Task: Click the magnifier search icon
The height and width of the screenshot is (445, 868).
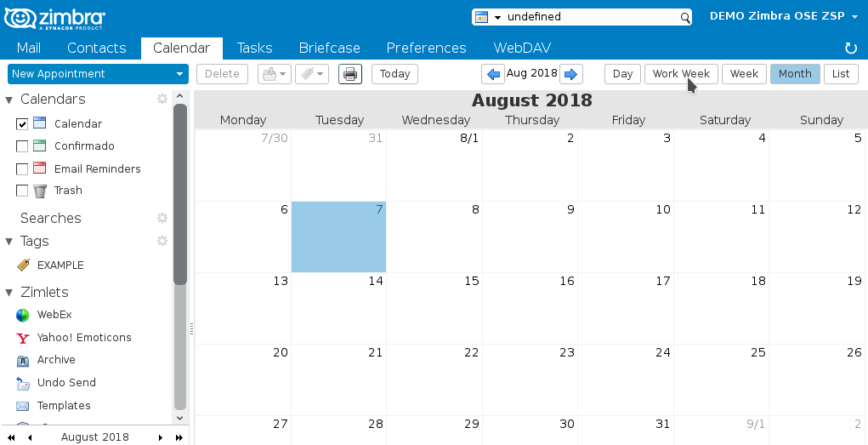Action: (684, 18)
